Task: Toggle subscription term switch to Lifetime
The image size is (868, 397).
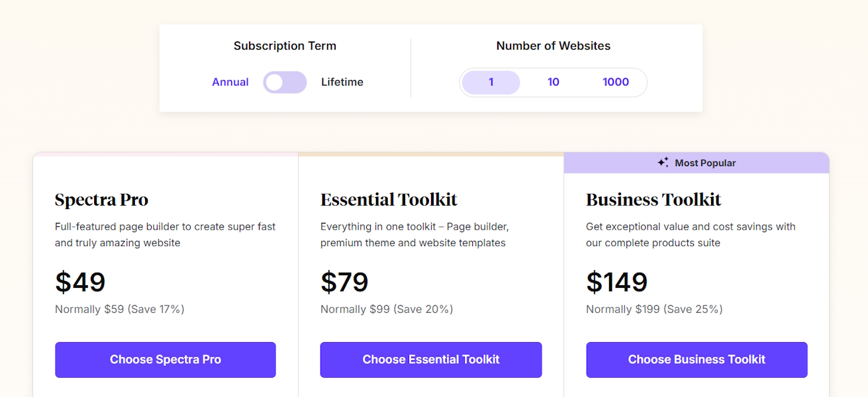Action: point(285,82)
